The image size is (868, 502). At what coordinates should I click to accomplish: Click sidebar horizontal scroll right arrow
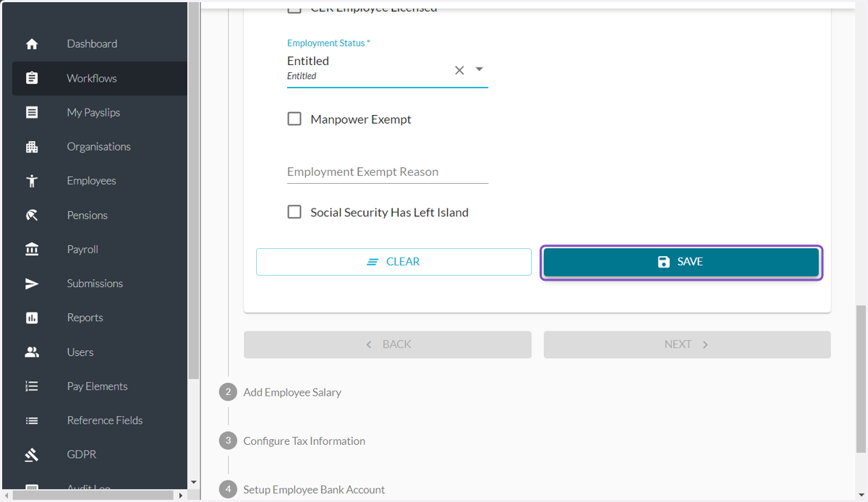pyautogui.click(x=181, y=495)
